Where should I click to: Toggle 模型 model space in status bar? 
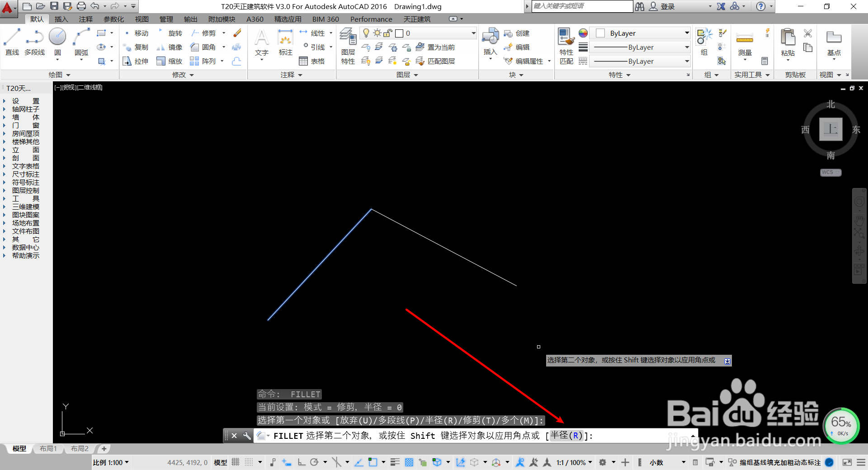(x=221, y=462)
